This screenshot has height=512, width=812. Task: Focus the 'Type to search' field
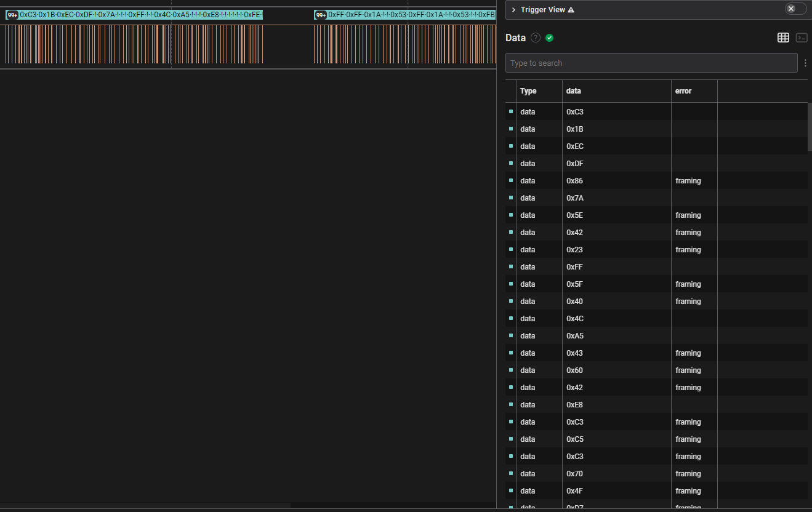point(651,63)
